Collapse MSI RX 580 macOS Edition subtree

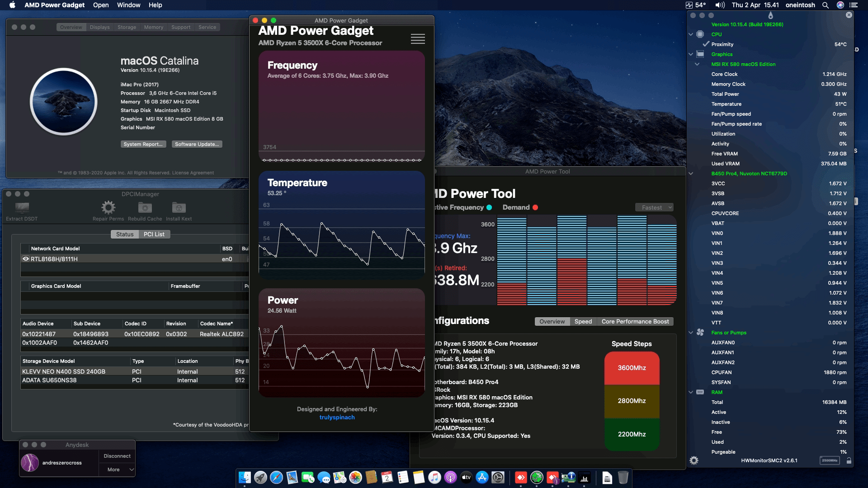click(697, 64)
